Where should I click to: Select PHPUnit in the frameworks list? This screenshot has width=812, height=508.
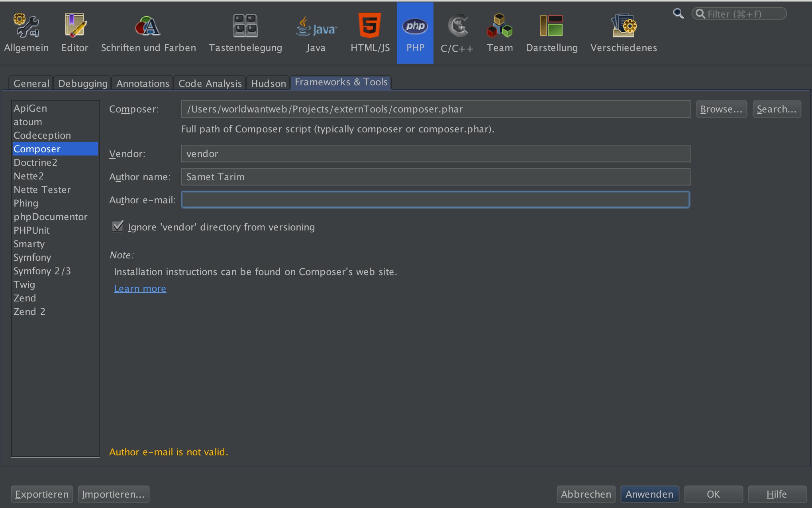tap(31, 230)
